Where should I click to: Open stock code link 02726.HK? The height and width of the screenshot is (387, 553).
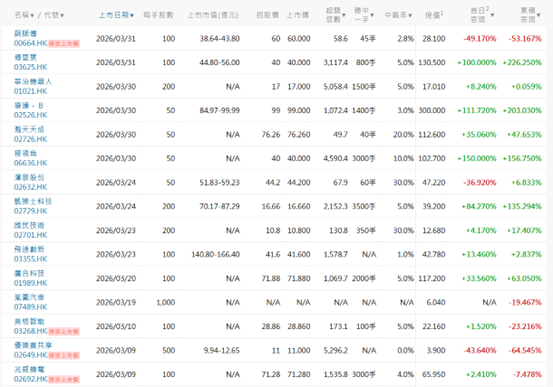pyautogui.click(x=30, y=139)
